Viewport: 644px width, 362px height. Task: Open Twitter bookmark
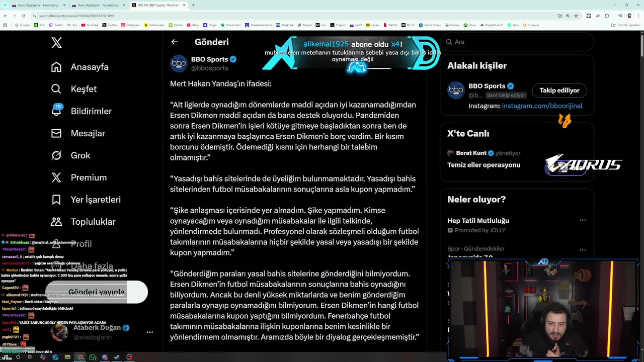pyautogui.click(x=110, y=25)
